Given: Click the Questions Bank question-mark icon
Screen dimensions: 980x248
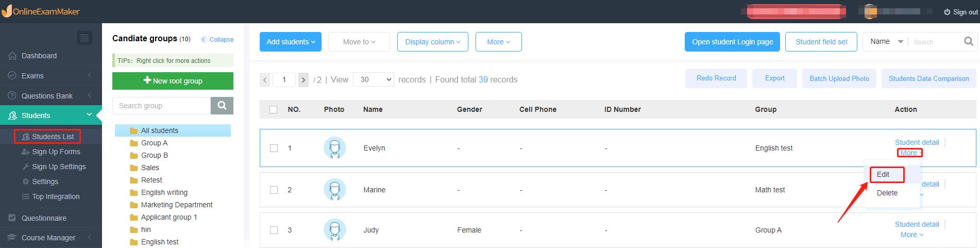Looking at the screenshot, I should (12, 96).
